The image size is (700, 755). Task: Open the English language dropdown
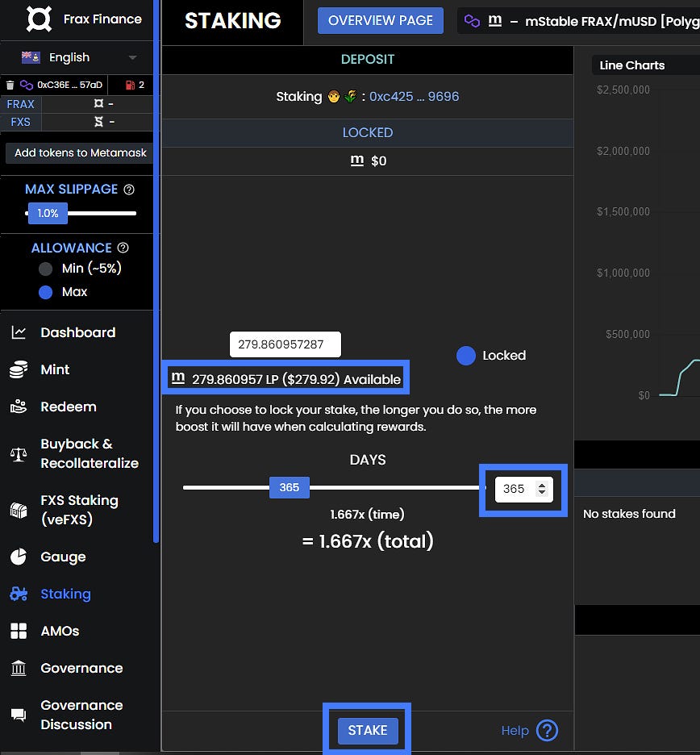(79, 57)
